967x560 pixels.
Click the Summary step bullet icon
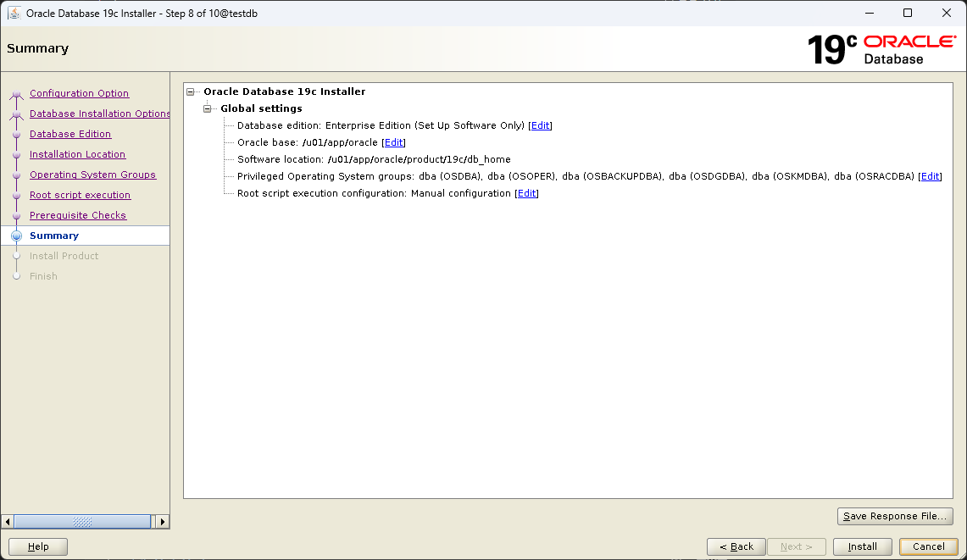pos(17,236)
